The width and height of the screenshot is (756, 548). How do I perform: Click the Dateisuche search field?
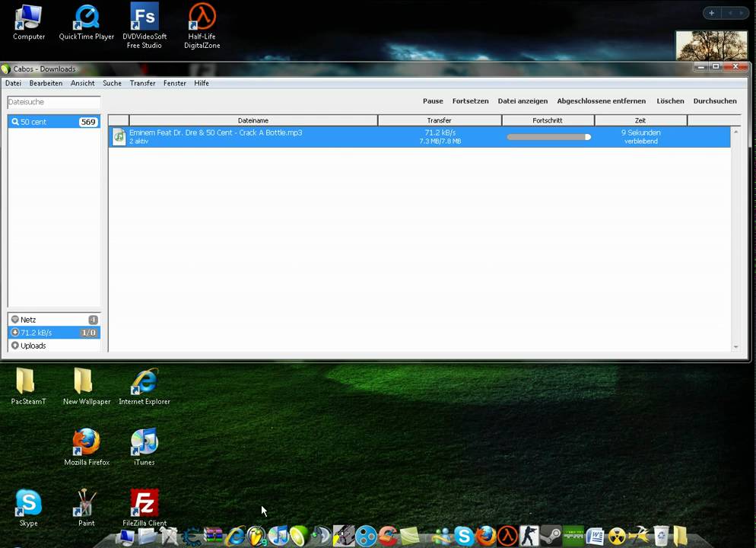point(53,102)
